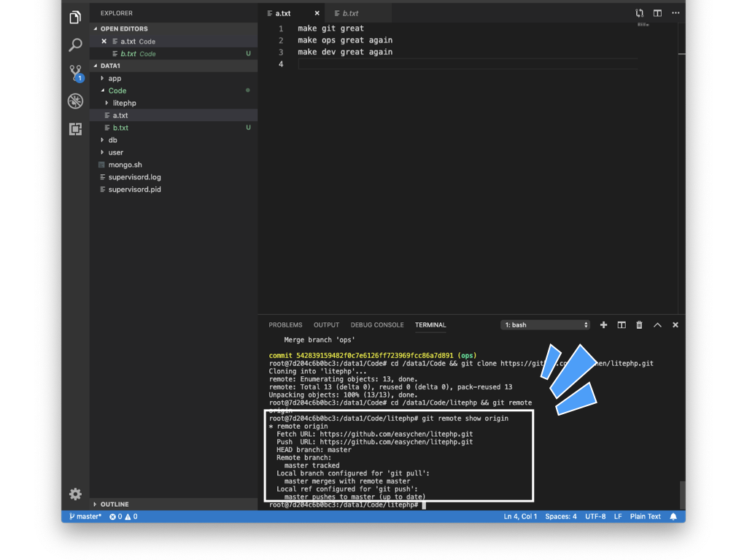
Task: Switch to the PROBLEMS panel tab
Action: pyautogui.click(x=285, y=325)
